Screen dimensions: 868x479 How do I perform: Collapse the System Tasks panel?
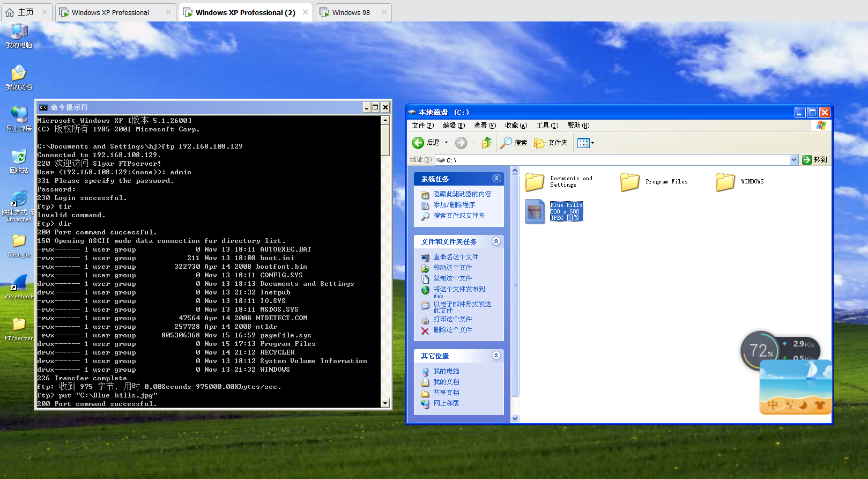coord(496,179)
